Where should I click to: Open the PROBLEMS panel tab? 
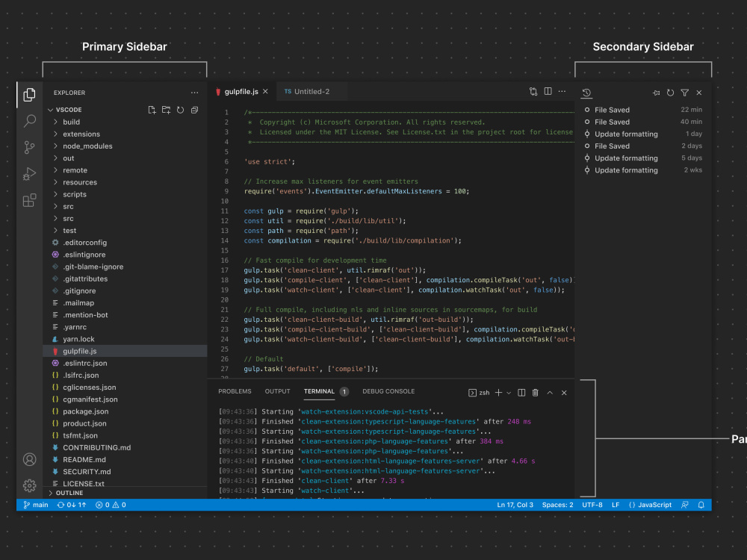[x=235, y=391]
